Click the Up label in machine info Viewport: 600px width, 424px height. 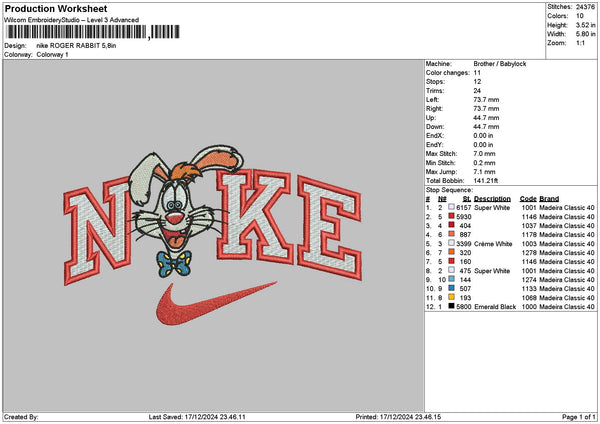click(430, 118)
